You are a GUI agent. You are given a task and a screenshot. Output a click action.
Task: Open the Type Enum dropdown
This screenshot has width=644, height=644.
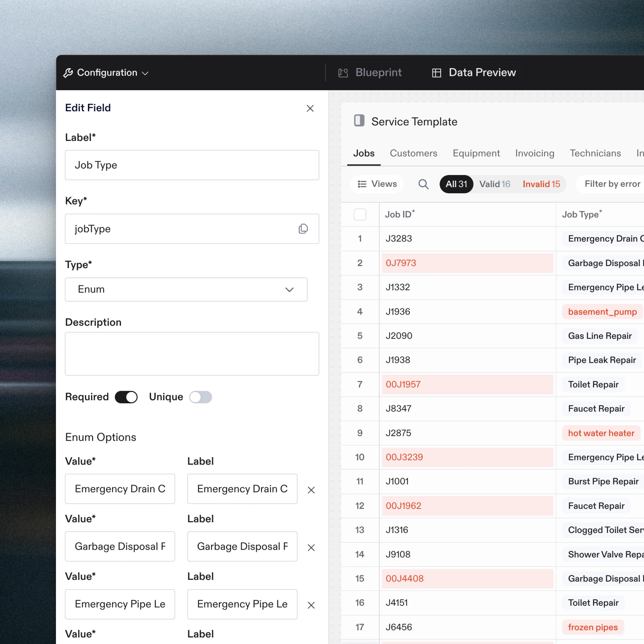(x=186, y=289)
